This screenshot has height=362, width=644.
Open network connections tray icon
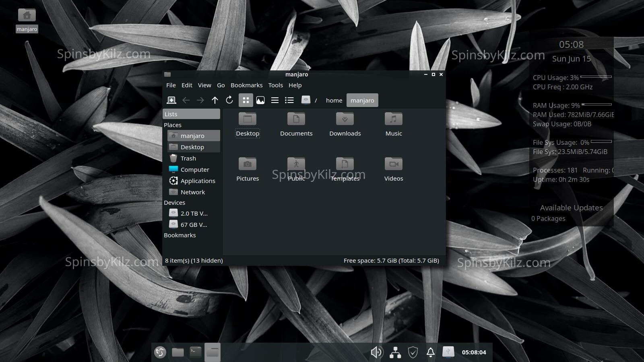(x=395, y=352)
